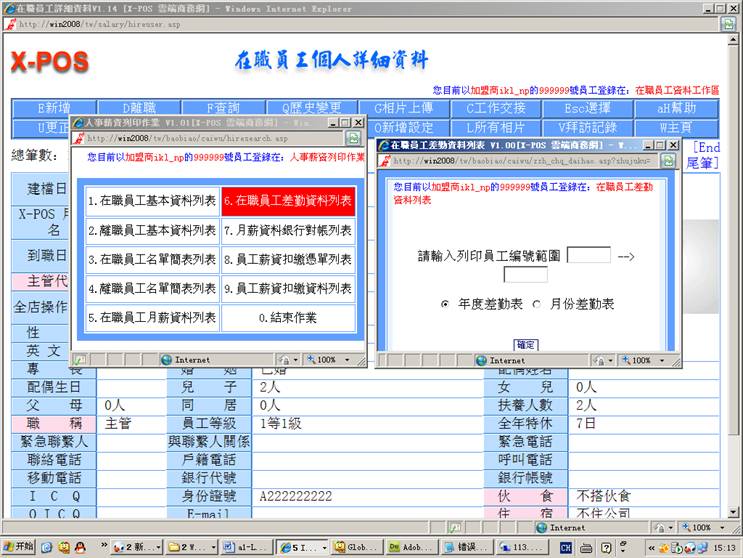Click the QQ penguin icon in the taskbar quick launch
This screenshot has height=558, width=743.
click(x=79, y=547)
